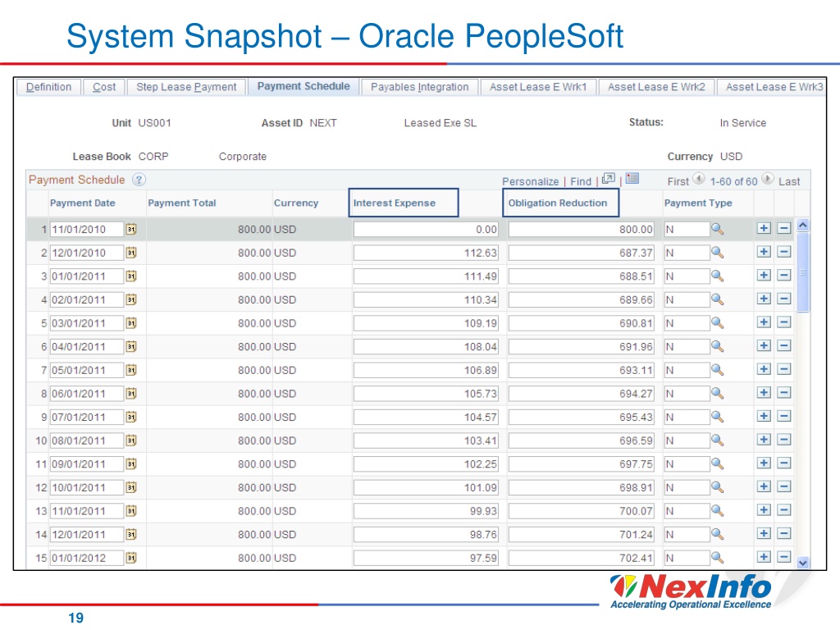Add a row after payment row 10

click(764, 440)
